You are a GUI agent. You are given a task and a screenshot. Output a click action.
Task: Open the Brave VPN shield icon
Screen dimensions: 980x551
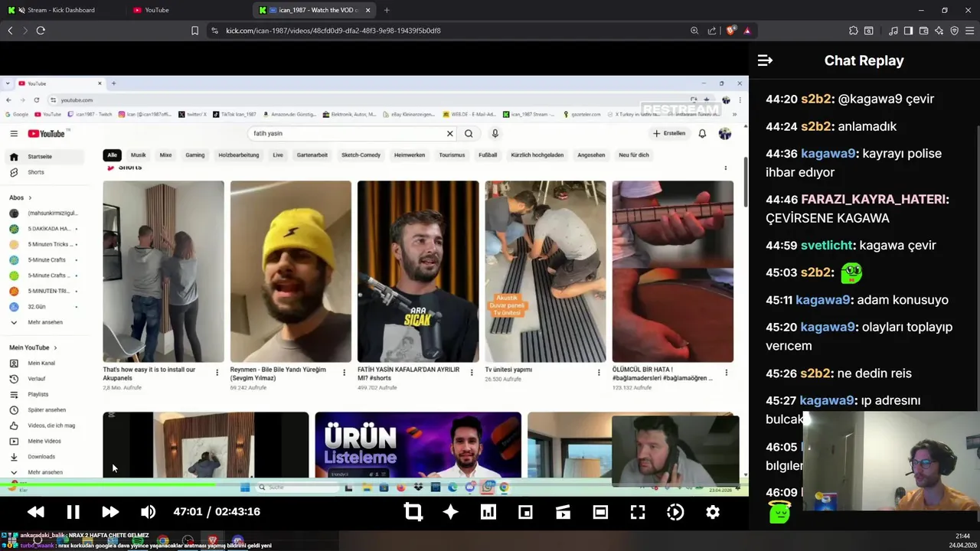click(954, 31)
